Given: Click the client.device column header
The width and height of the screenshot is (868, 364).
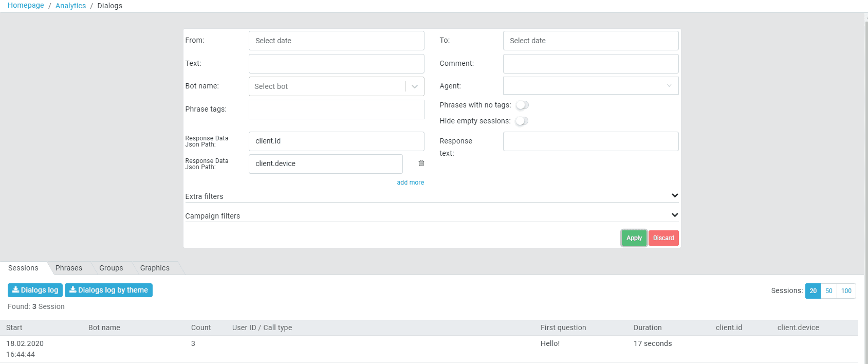Looking at the screenshot, I should tap(798, 327).
